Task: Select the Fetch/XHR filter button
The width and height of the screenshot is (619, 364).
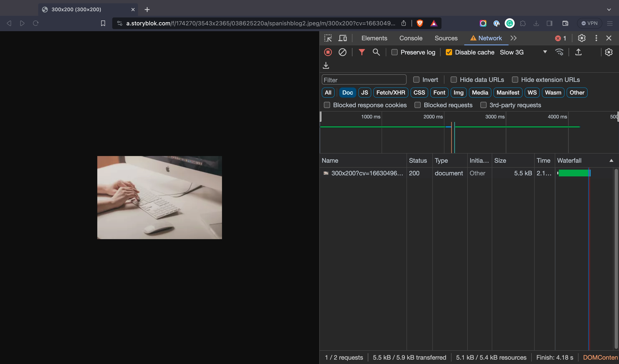Action: pyautogui.click(x=391, y=92)
